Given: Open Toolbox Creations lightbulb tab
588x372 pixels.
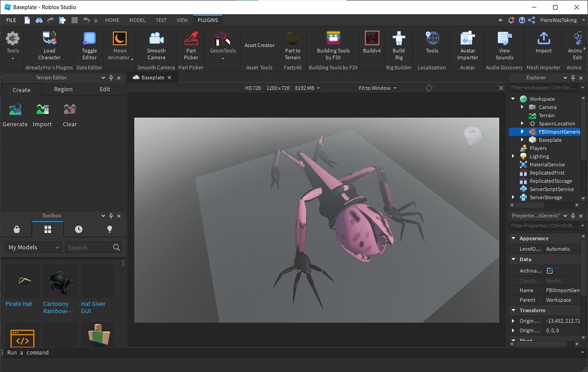Looking at the screenshot, I should coord(110,229).
